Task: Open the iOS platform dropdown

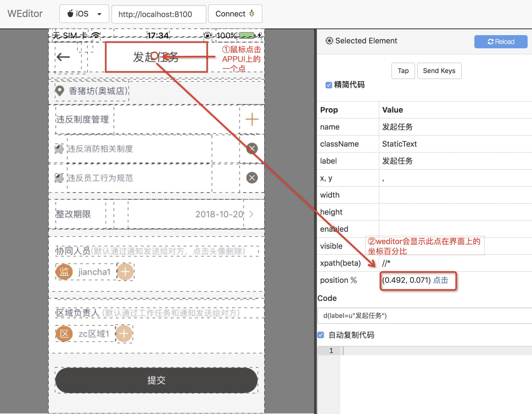Action: (84, 14)
